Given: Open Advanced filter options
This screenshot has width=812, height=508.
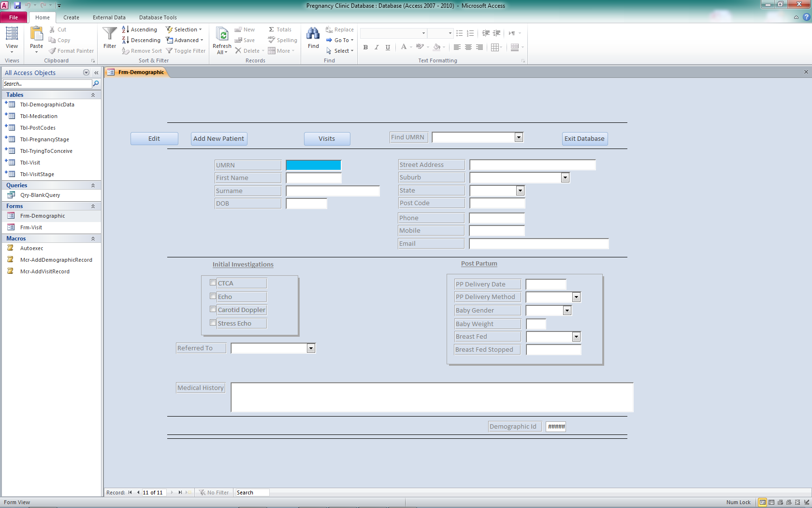Looking at the screenshot, I should point(185,40).
